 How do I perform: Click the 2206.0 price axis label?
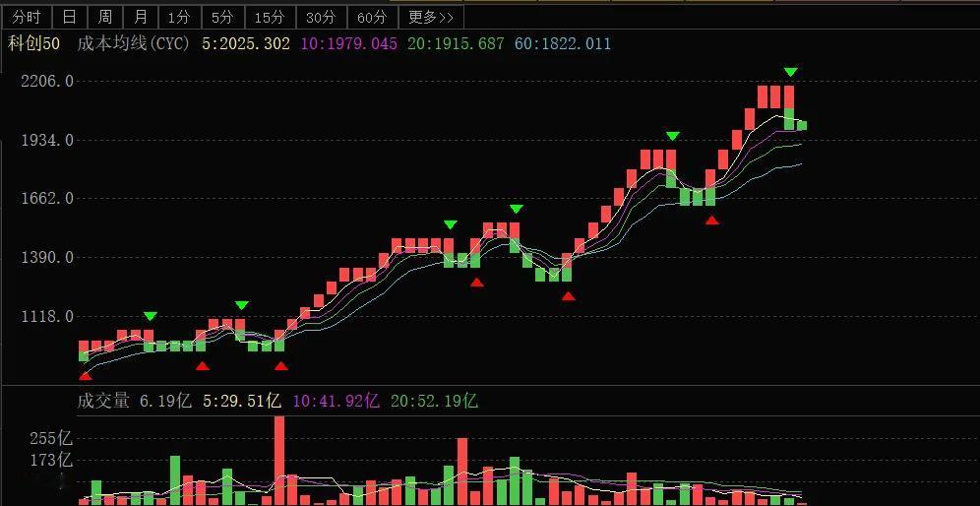(x=47, y=81)
